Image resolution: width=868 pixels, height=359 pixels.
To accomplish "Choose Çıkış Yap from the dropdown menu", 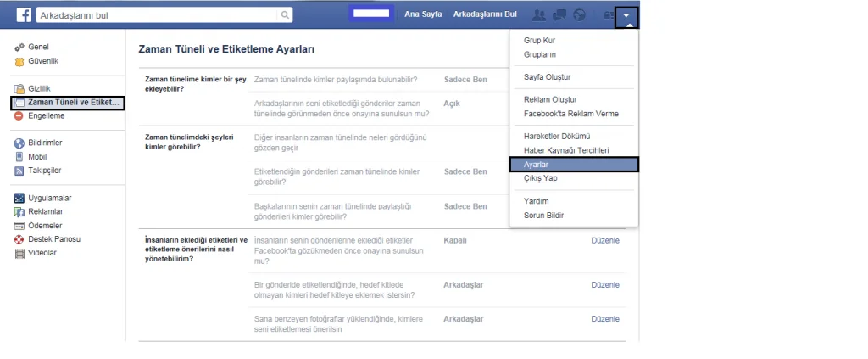I will [x=541, y=178].
